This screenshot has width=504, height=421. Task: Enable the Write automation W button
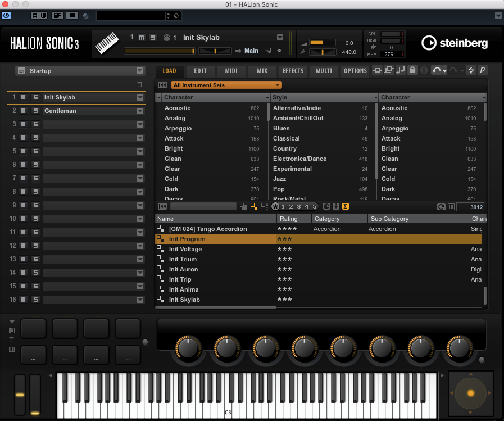pyautogui.click(x=43, y=15)
